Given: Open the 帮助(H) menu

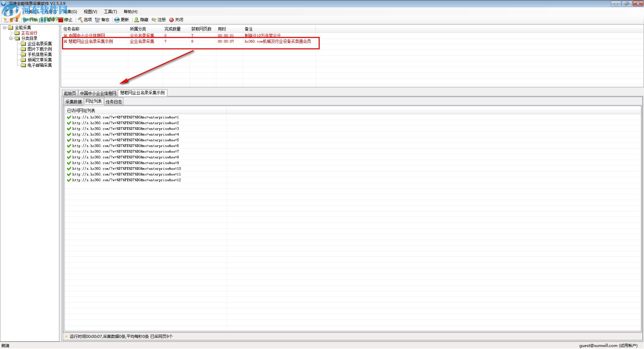Looking at the screenshot, I should click(x=130, y=11).
